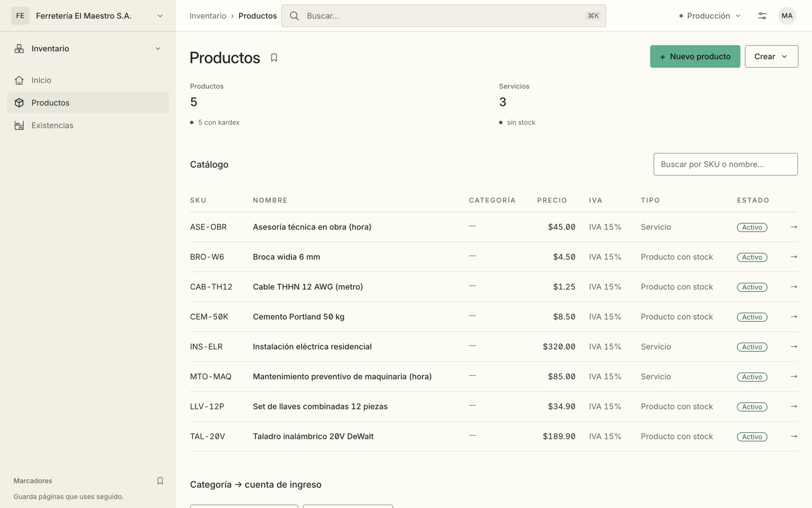812x508 pixels.
Task: Click the NOMBRE column header
Action: pyautogui.click(x=270, y=200)
